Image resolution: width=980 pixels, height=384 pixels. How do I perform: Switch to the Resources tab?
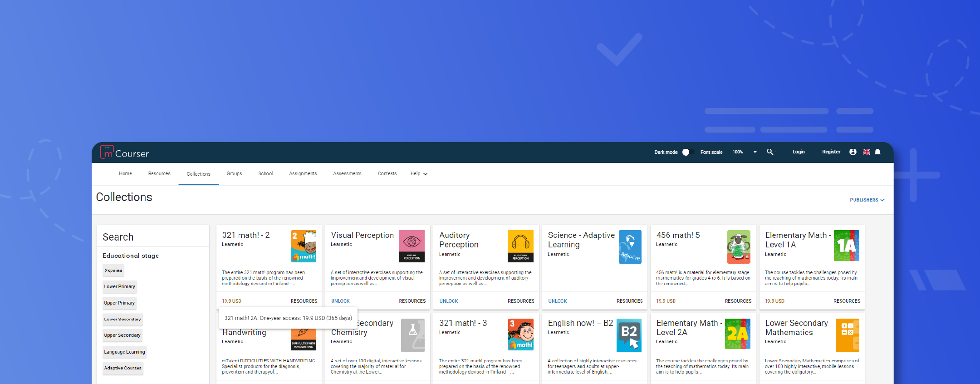[159, 174]
